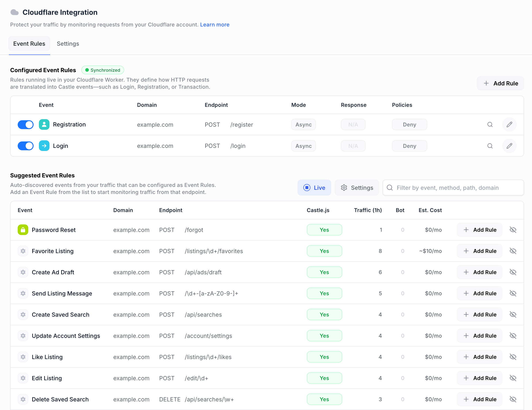Add rule for Create Ad Draft
Screen dimensions: 532x410
pyautogui.click(x=479, y=272)
